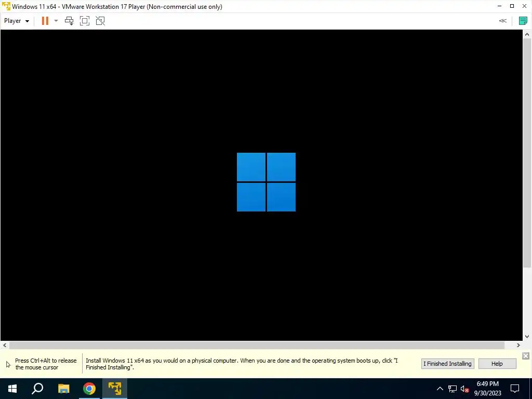Screen dimensions: 532x399
Task: Send Ctrl+Alt+Del to the virtual machine
Action: 69,21
